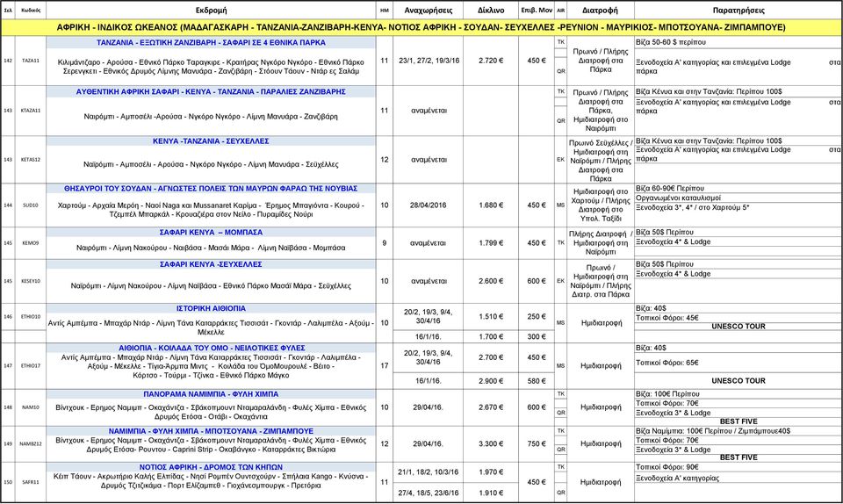Click price cell '1.910 €'
The width and height of the screenshot is (843, 504).
[491, 493]
